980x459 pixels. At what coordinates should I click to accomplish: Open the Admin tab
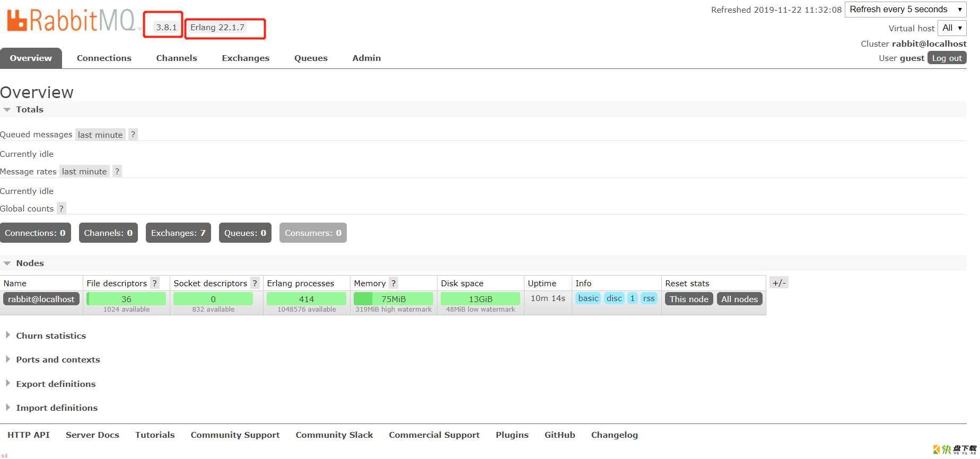(x=366, y=58)
